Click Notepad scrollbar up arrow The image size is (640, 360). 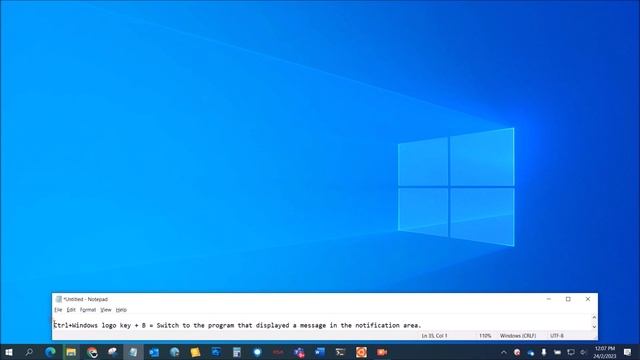click(594, 317)
